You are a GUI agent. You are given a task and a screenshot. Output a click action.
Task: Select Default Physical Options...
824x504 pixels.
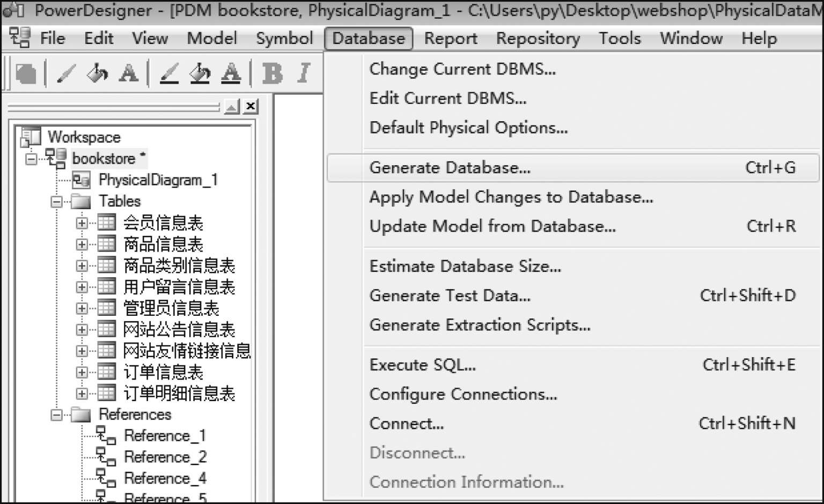(x=573, y=128)
